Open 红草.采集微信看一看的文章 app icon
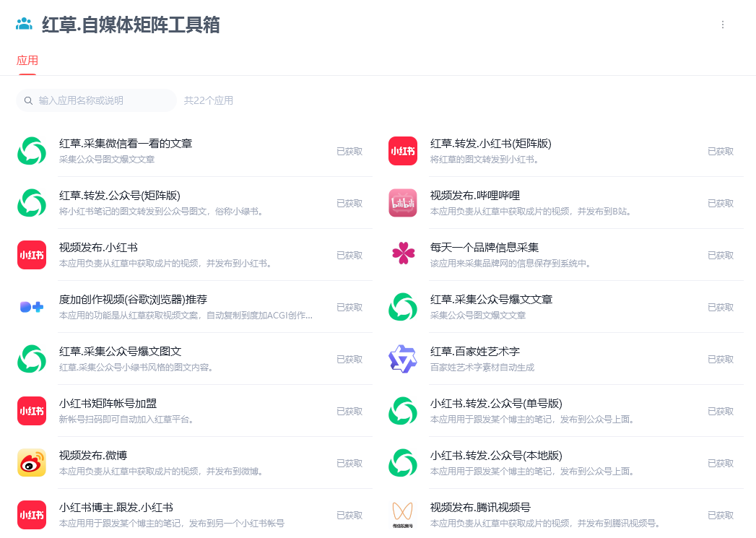This screenshot has height=538, width=756. tap(32, 151)
